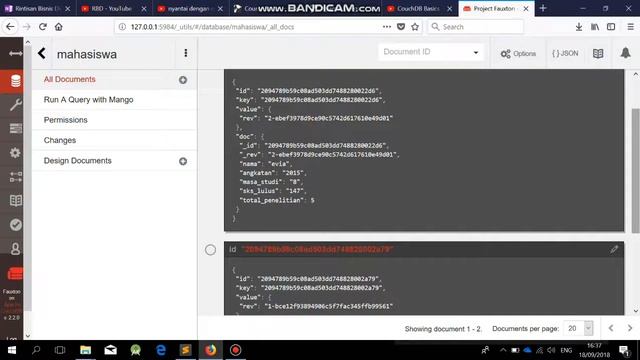The image size is (640, 360).
Task: Go to previous page of documents
Action: (x=611, y=328)
